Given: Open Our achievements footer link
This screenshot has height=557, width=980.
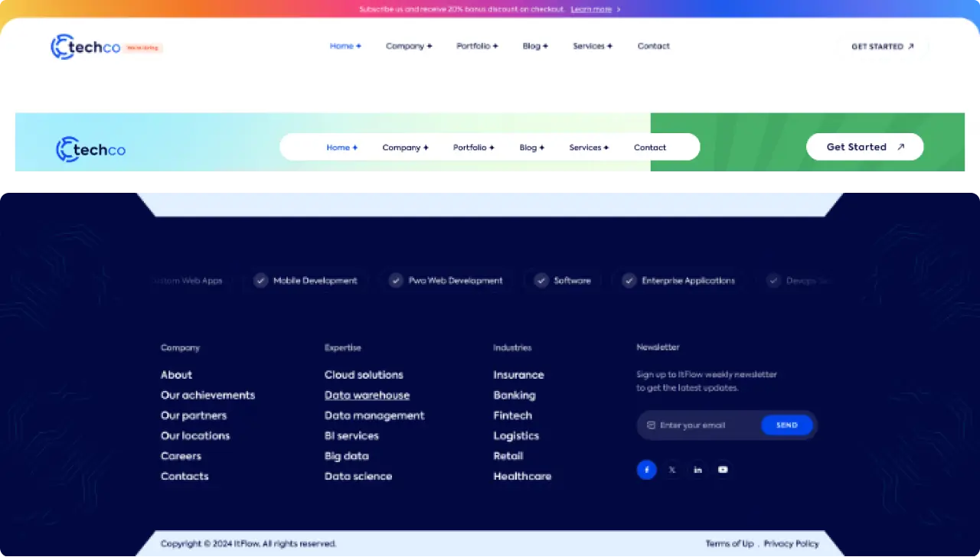Looking at the screenshot, I should pyautogui.click(x=207, y=396).
